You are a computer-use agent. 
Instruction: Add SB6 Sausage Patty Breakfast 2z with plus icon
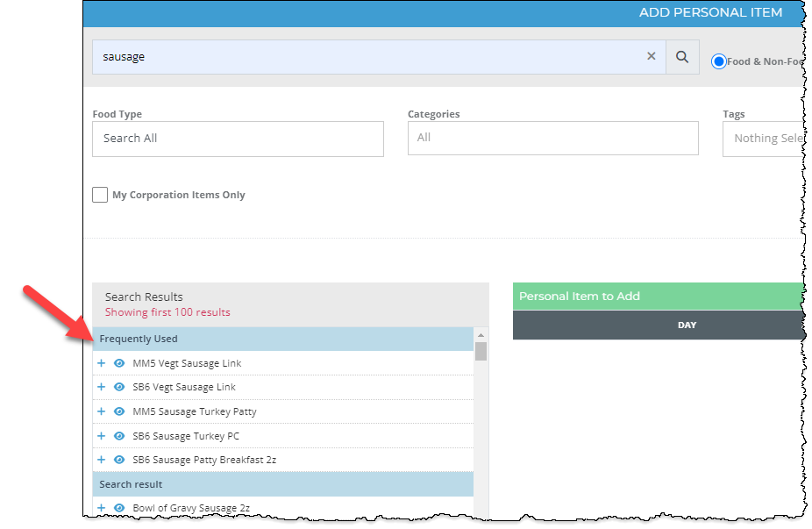tap(101, 459)
